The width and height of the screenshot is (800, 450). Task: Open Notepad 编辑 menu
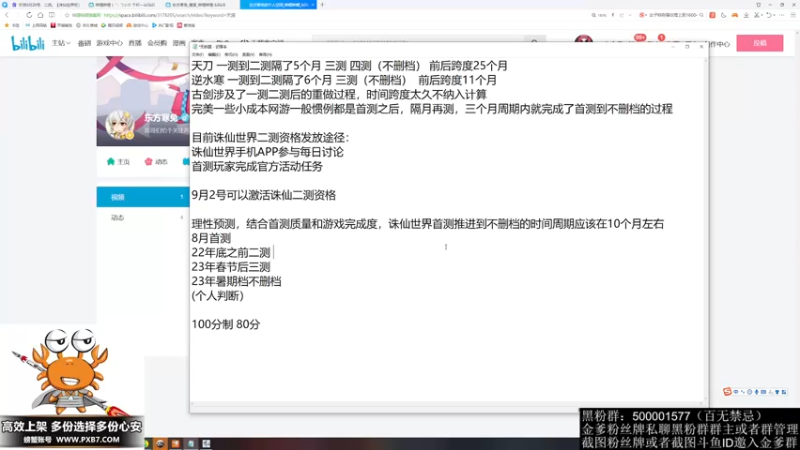click(214, 55)
